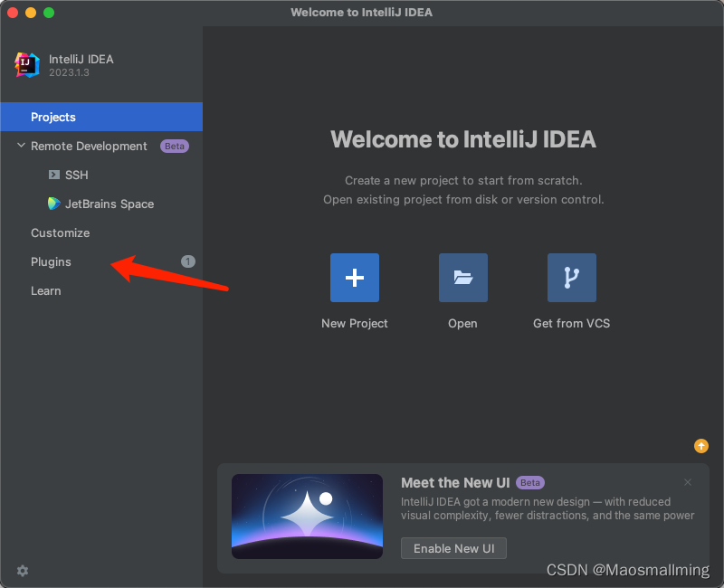Click the New Project plus icon
The width and height of the screenshot is (724, 588).
354,278
